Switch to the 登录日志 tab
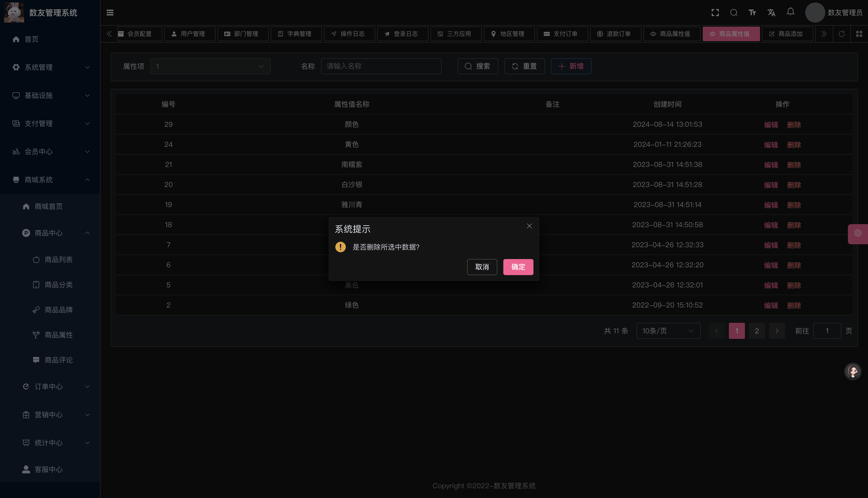Screen dimensions: 868x498 point(403,34)
